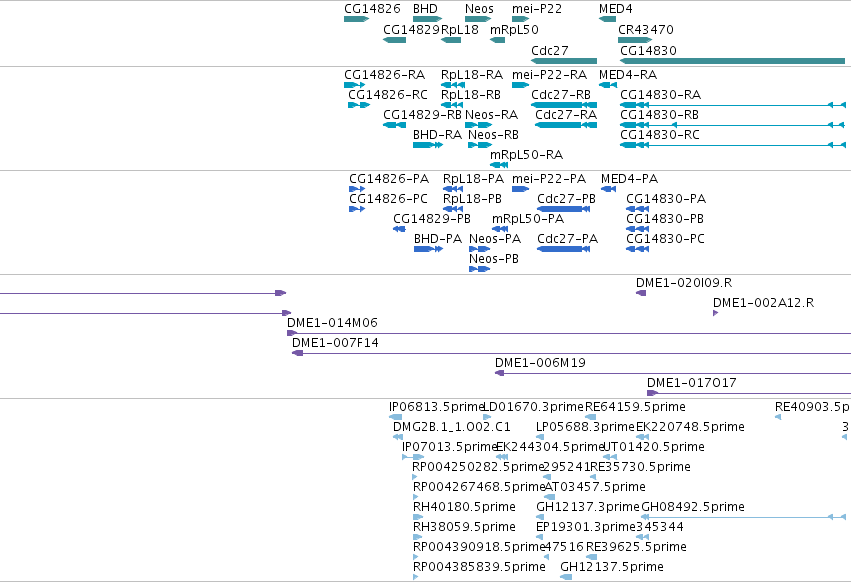Image resolution: width=851 pixels, height=582 pixels.
Task: Select the RE40903.5prime EST marker
Action: tap(778, 417)
